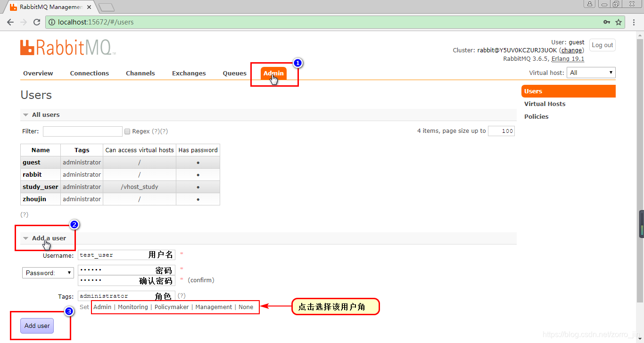
Task: Open a new browser tab
Action: click(x=107, y=7)
